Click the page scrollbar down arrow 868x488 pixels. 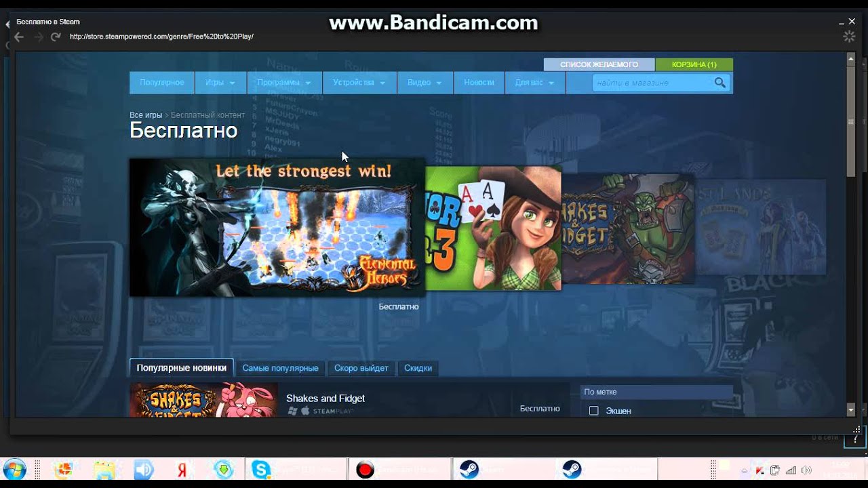click(851, 411)
